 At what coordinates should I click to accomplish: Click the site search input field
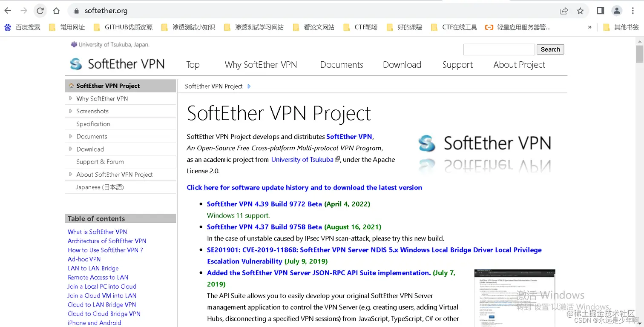point(499,49)
